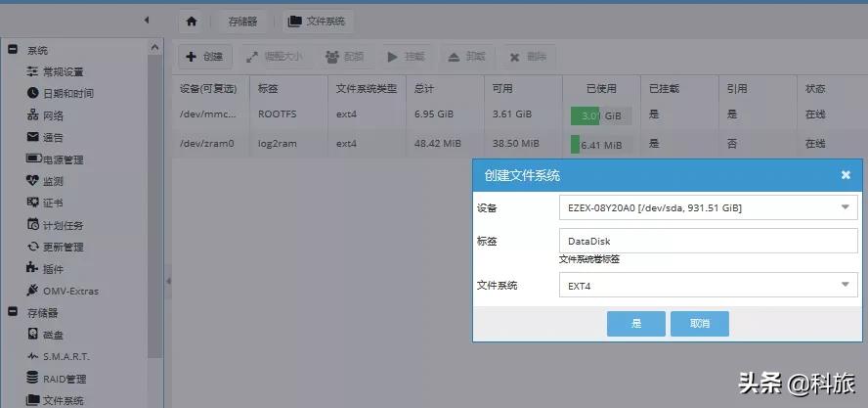Screen dimensions: 868x408
Task: Click the sidebar splitter collapse handle
Action: click(168, 281)
